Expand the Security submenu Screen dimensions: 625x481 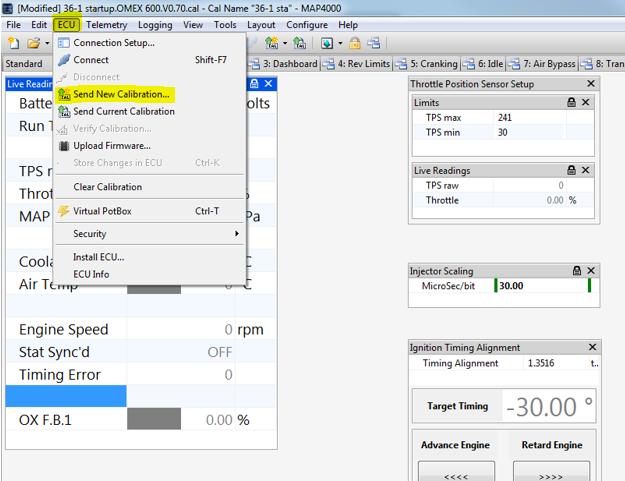pyautogui.click(x=150, y=234)
